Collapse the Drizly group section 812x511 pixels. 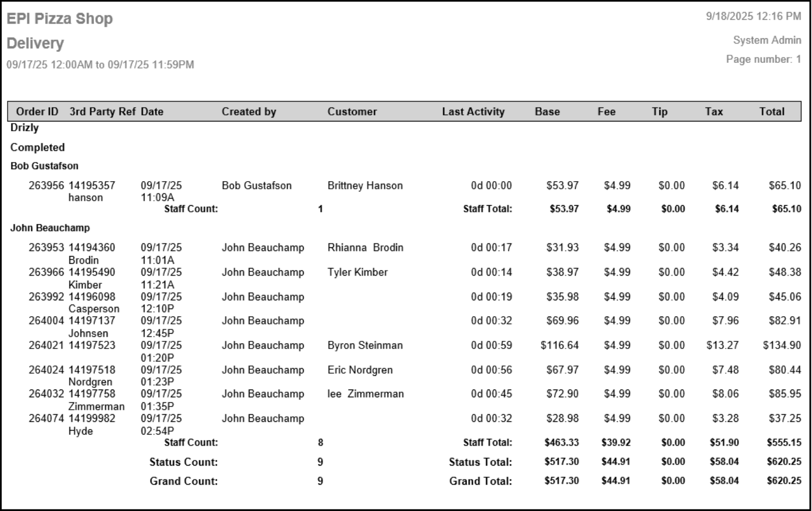24,128
